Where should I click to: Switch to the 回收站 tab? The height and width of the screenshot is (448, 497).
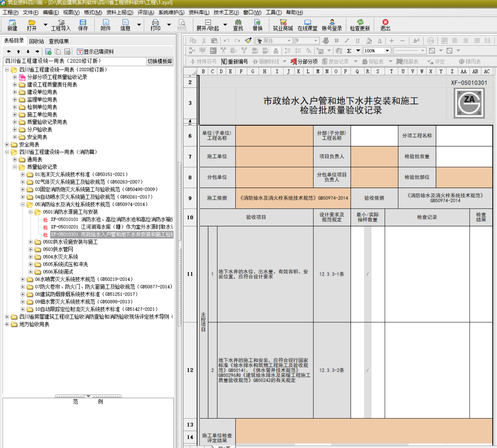tap(36, 41)
